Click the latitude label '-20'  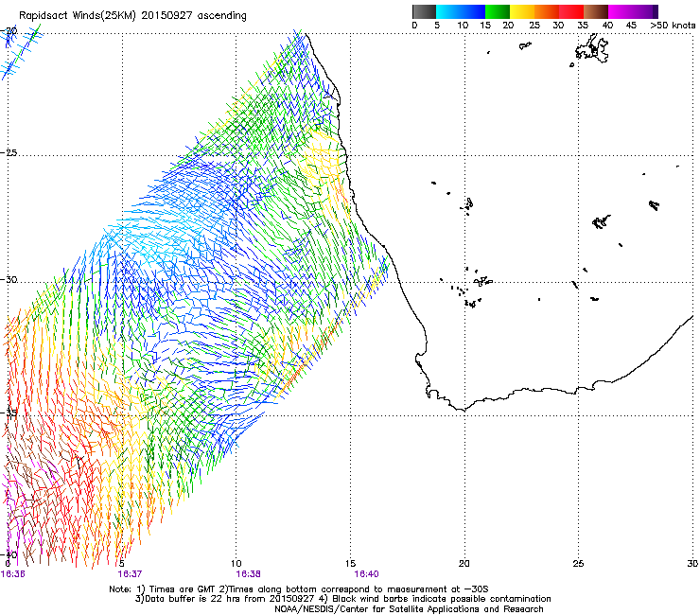click(9, 31)
